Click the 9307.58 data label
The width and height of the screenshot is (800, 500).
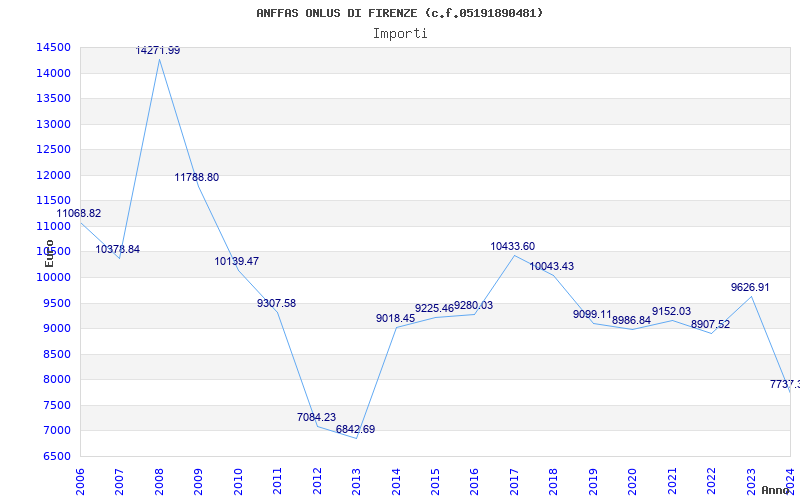[x=276, y=304]
